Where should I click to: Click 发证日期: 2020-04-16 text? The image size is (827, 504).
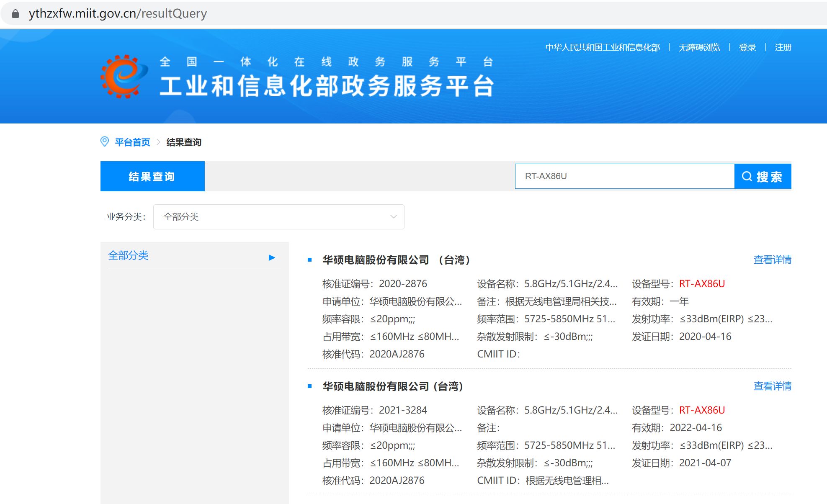pyautogui.click(x=682, y=337)
